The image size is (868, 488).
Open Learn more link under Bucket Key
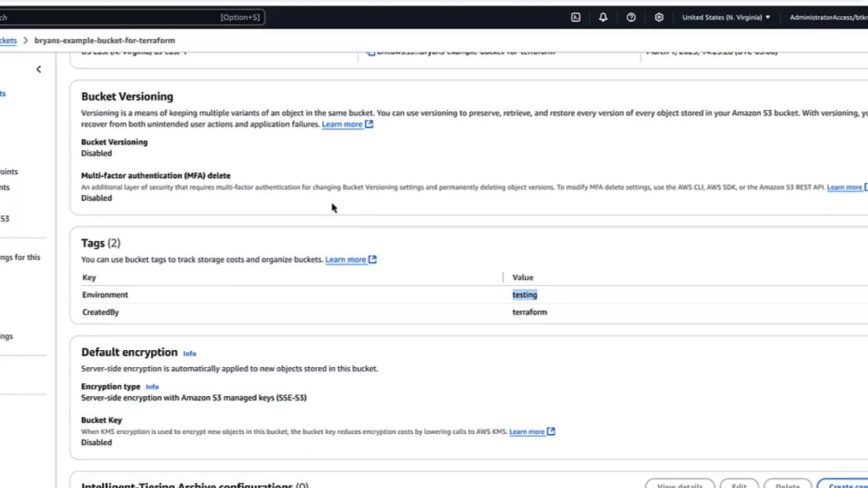click(527, 432)
